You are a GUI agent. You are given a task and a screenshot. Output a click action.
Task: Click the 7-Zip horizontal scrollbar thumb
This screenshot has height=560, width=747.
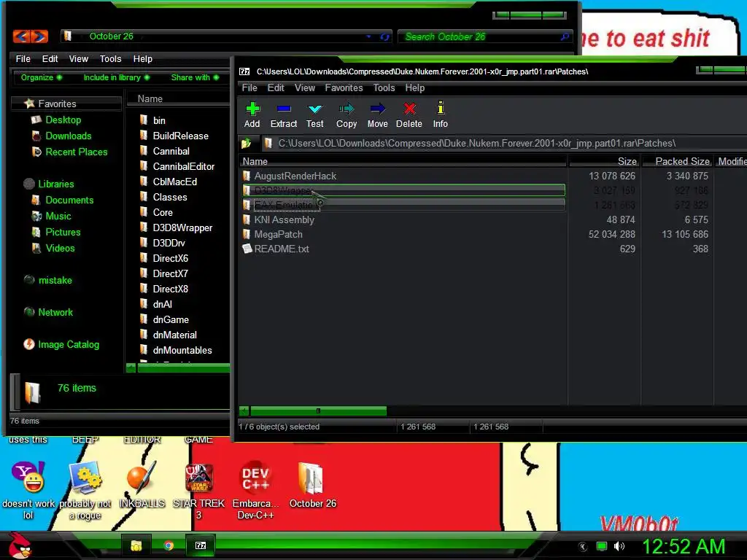(318, 411)
